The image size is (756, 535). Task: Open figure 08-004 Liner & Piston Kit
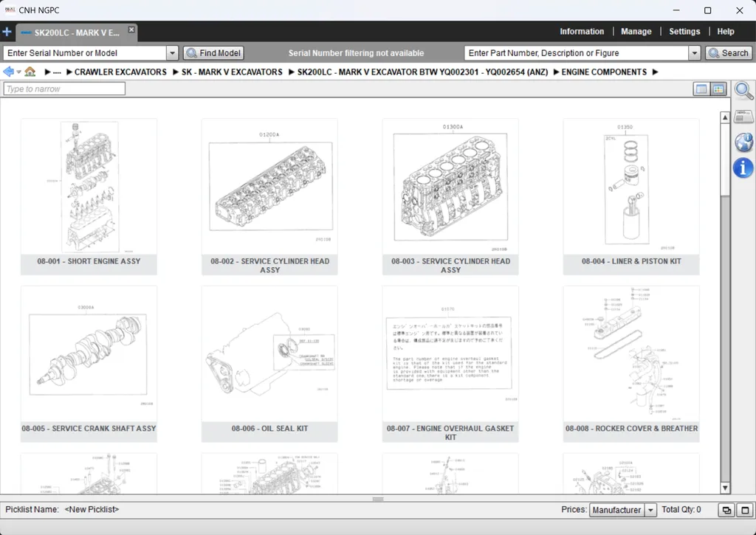[631, 196]
